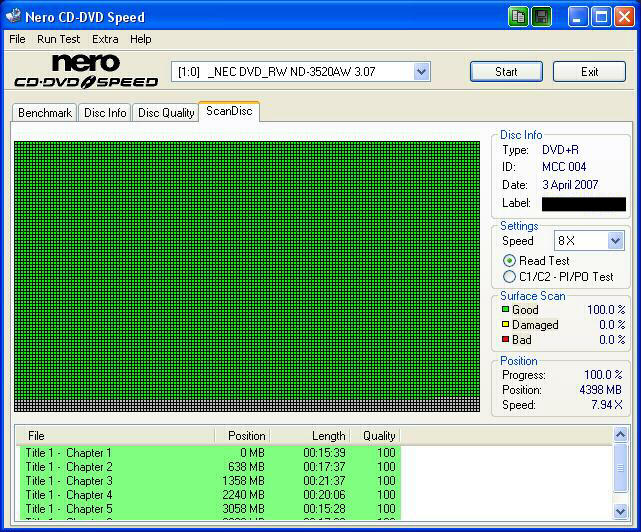Click the 00:21:37 length cell
The height and width of the screenshot is (532, 641).
324,481
